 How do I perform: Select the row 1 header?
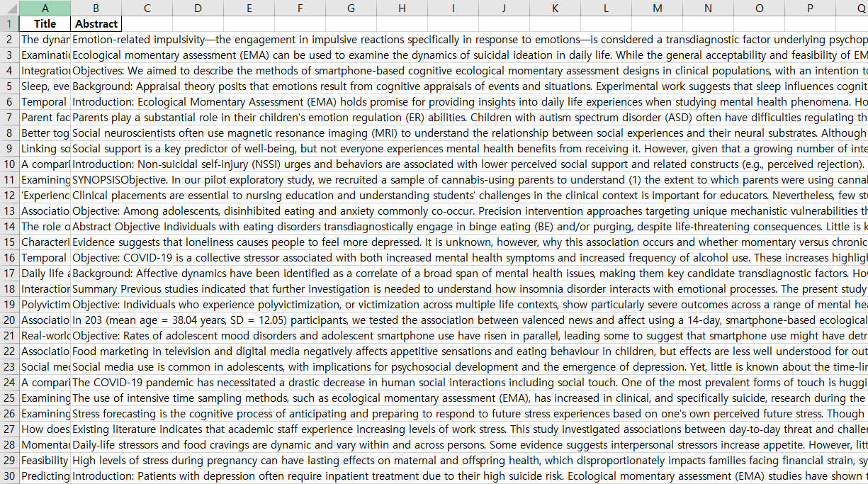coord(9,23)
